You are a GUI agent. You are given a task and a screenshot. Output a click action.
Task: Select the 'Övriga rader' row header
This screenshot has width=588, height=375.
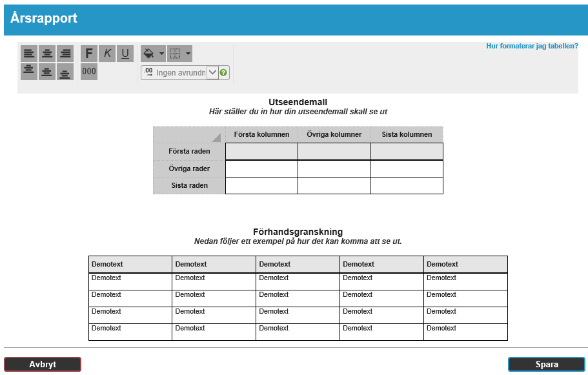pos(189,168)
